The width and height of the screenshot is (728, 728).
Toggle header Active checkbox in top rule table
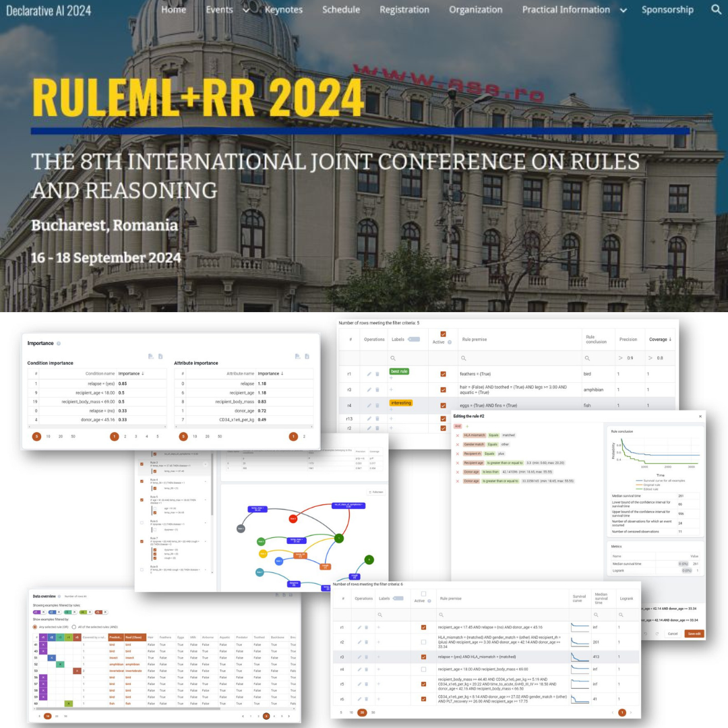click(x=443, y=334)
